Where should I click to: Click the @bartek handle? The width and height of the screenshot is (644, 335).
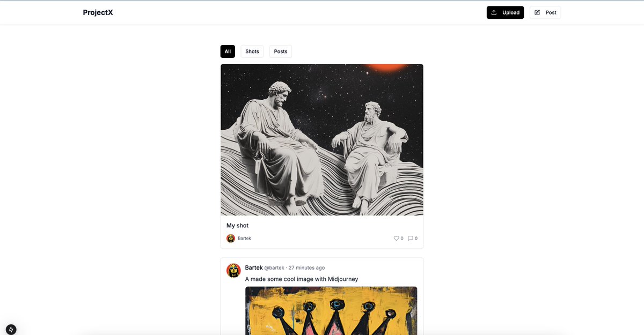pyautogui.click(x=274, y=267)
